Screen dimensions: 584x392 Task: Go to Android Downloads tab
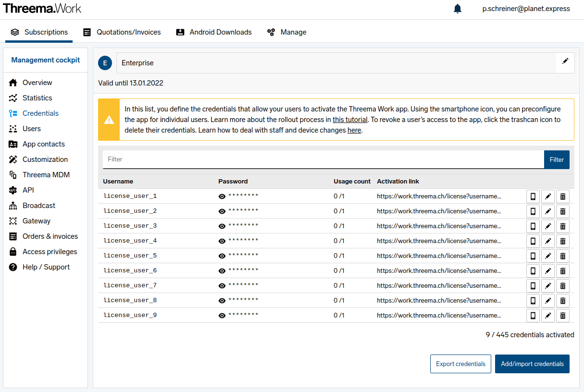(x=214, y=32)
